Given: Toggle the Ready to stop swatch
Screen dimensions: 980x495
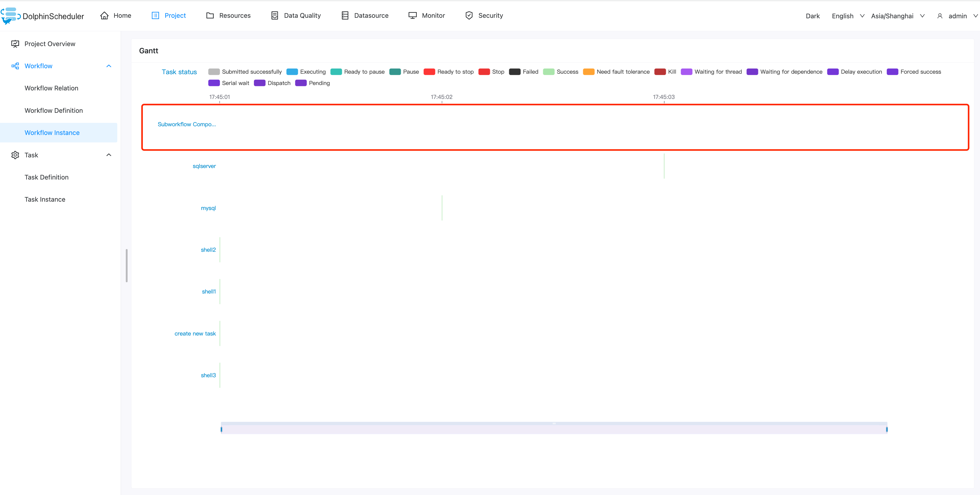Looking at the screenshot, I should (429, 72).
